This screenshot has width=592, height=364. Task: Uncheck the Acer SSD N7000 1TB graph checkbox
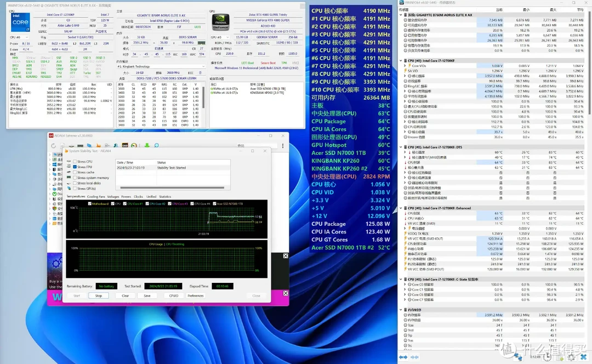click(x=214, y=203)
